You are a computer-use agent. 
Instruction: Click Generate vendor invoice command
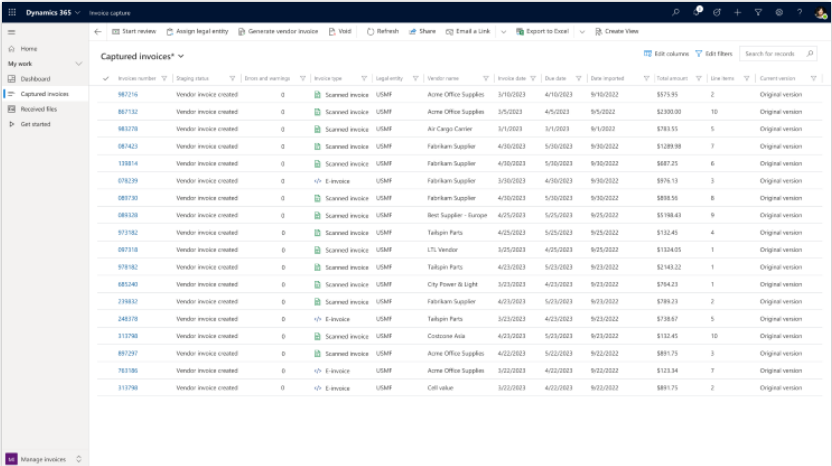(x=278, y=31)
